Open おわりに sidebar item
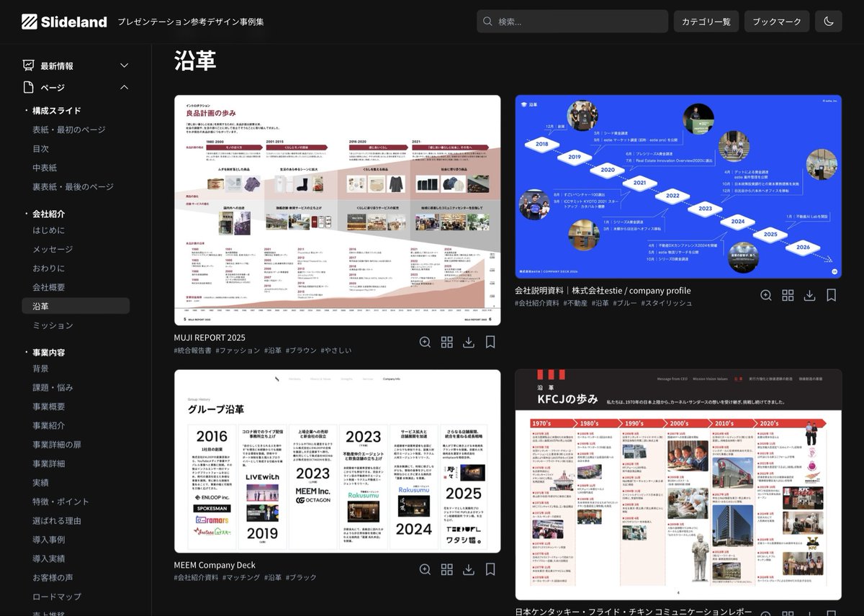 (49, 268)
